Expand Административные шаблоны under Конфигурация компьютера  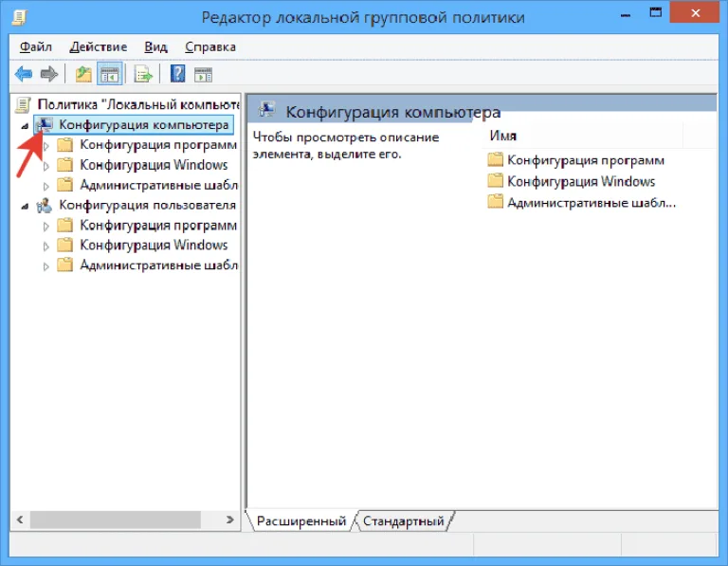pyautogui.click(x=45, y=186)
